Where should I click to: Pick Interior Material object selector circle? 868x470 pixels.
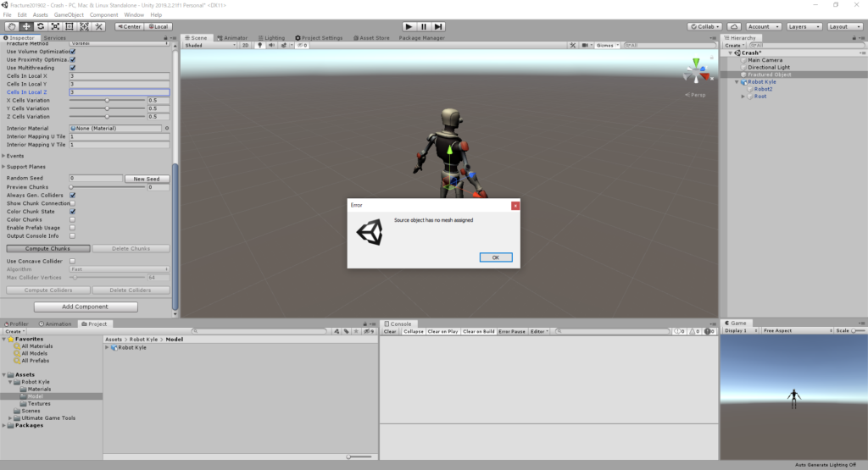167,128
